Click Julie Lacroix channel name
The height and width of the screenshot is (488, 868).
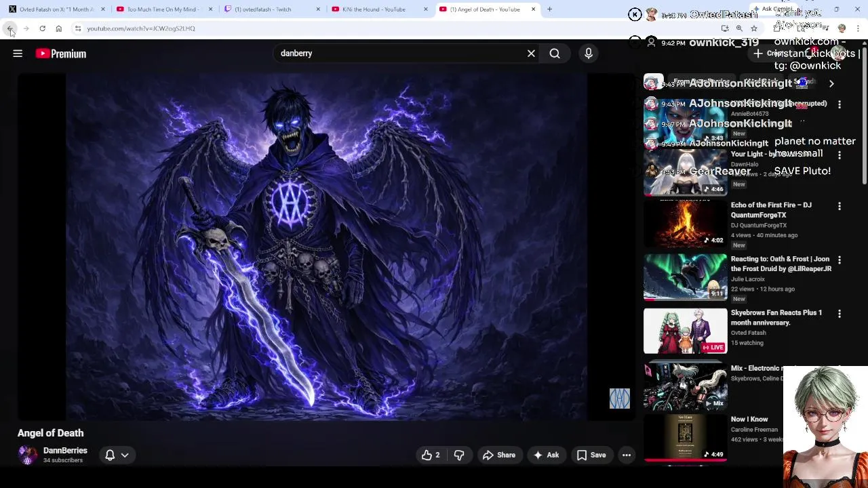748,279
